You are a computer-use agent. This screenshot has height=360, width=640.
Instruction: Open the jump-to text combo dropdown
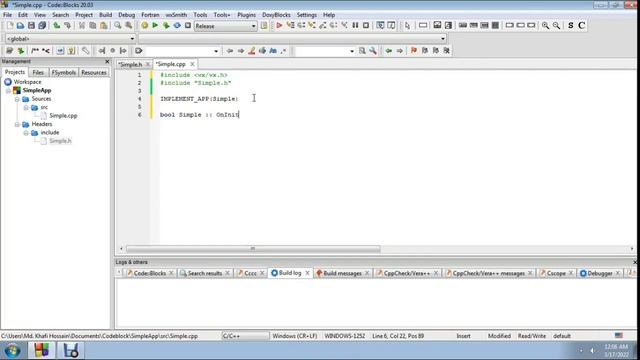(x=216, y=51)
